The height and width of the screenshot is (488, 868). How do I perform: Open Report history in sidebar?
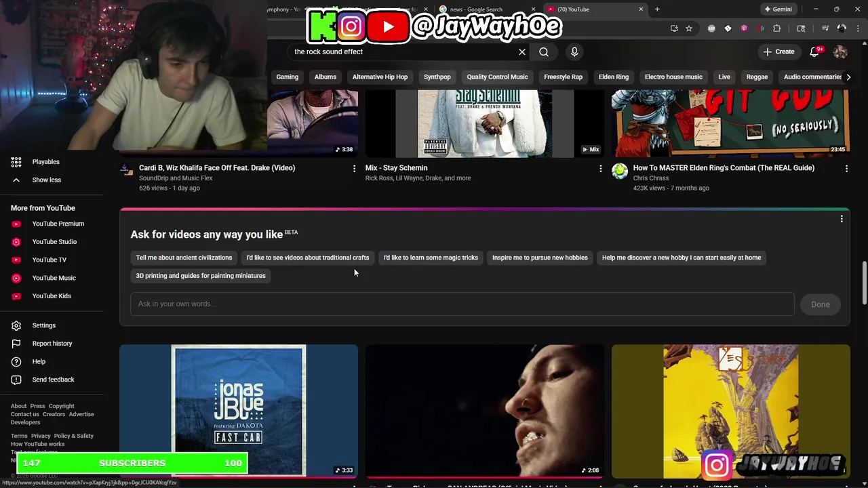tap(52, 344)
